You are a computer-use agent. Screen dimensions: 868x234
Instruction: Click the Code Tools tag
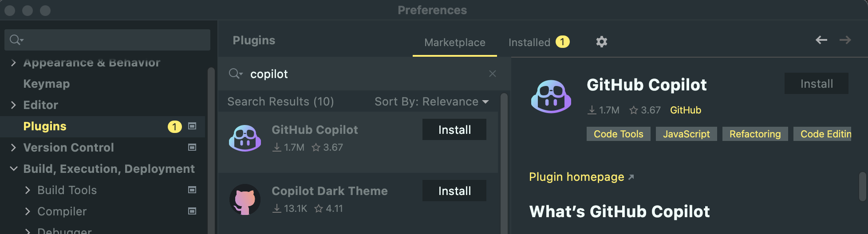pos(619,134)
